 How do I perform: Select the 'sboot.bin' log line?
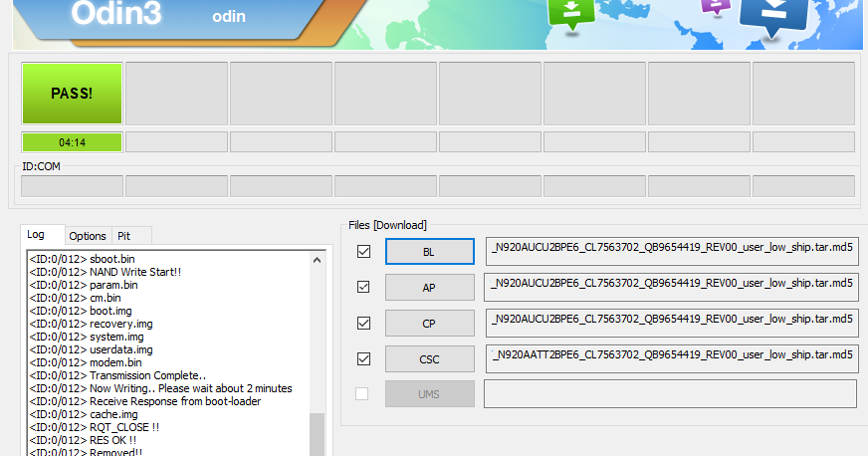point(82,259)
